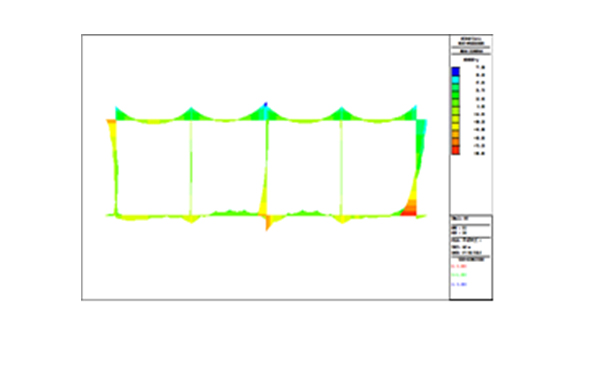This screenshot has width=590, height=380.
Task: Click the green scale text in the info panel
Action: [459, 275]
